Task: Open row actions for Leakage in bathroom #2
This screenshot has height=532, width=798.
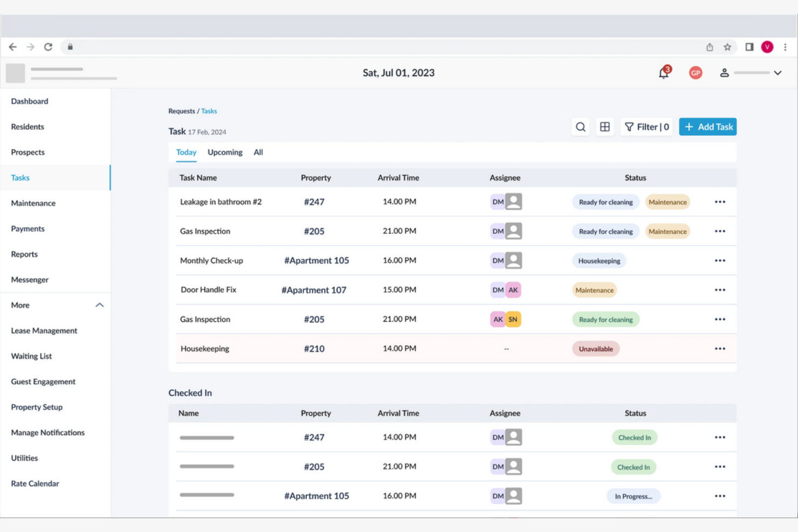Action: [720, 201]
